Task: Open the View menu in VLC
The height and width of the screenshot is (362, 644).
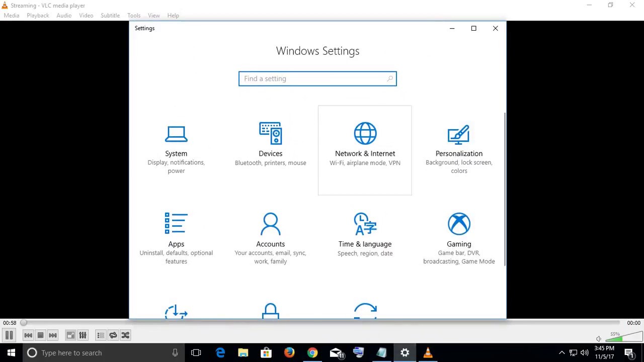Action: tap(154, 16)
